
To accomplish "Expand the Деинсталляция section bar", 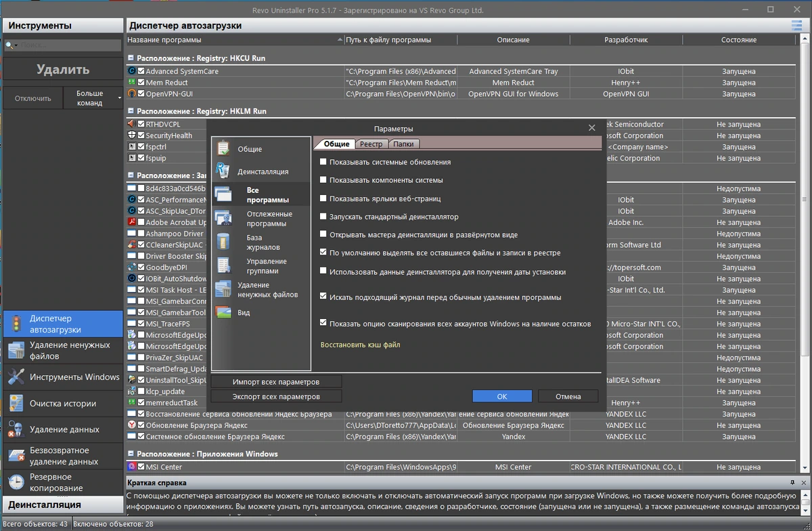I will pos(62,505).
